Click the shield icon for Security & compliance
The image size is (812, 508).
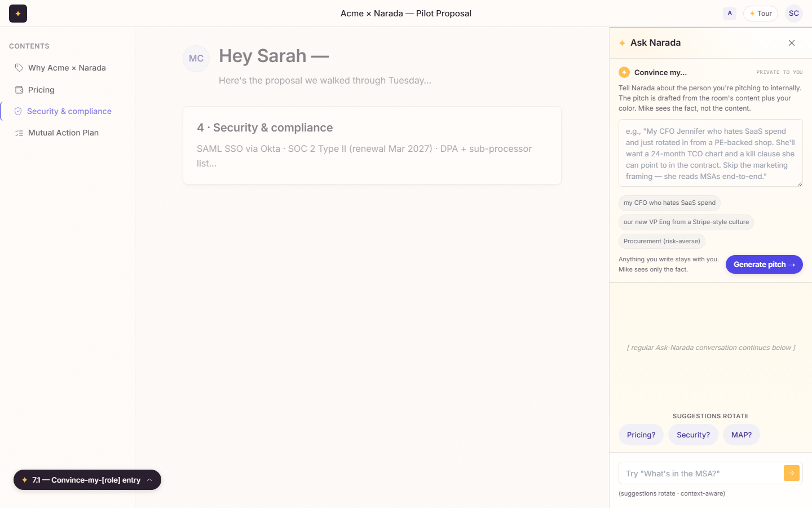pos(18,111)
